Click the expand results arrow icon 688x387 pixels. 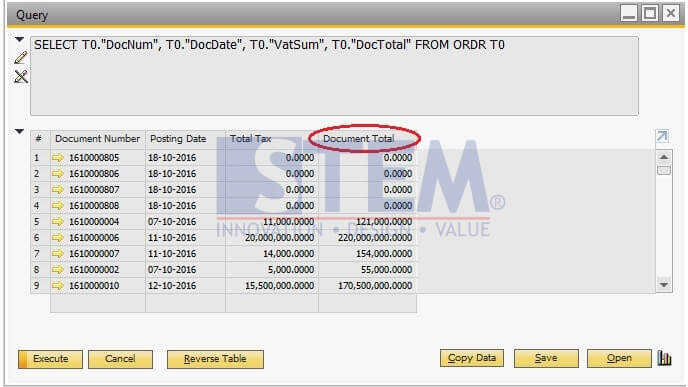point(662,136)
